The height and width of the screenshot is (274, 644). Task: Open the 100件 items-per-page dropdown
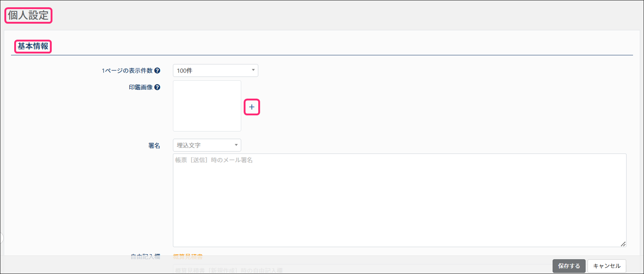point(215,71)
